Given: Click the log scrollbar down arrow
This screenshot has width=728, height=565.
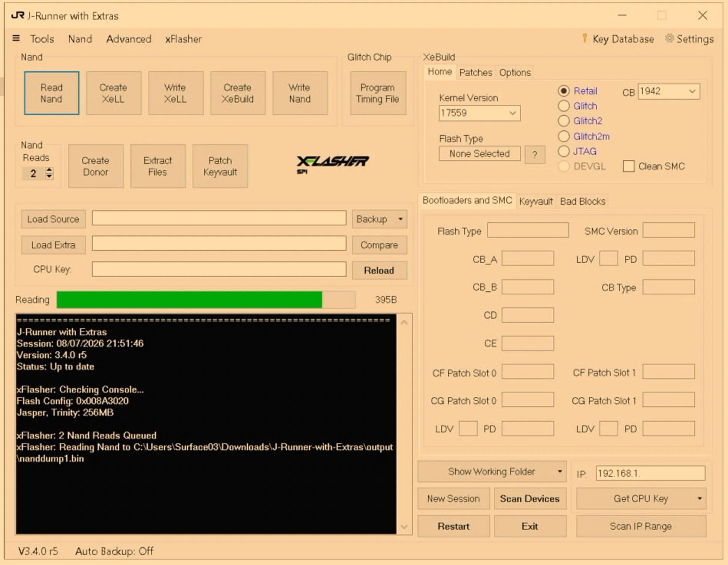Looking at the screenshot, I should point(404,527).
